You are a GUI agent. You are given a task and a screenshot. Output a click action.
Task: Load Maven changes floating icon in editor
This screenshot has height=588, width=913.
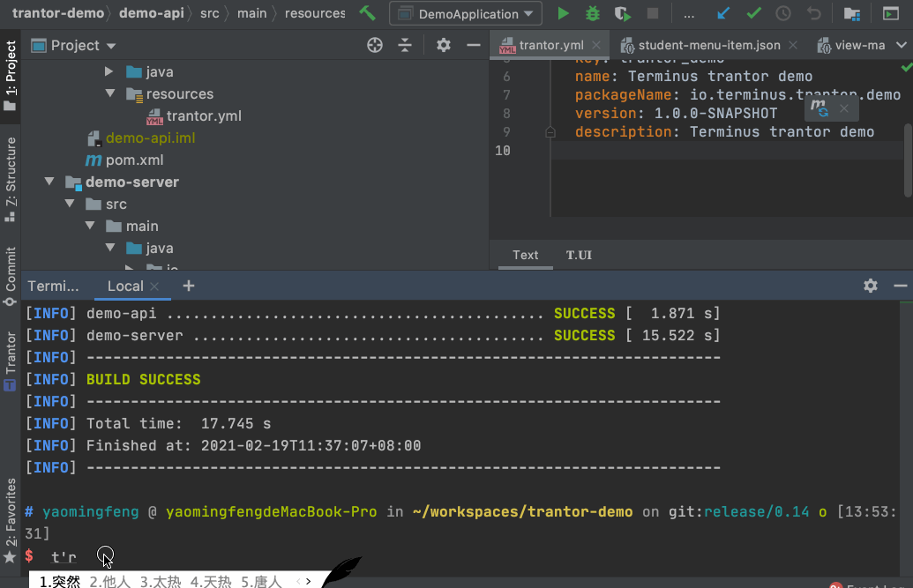coord(819,108)
